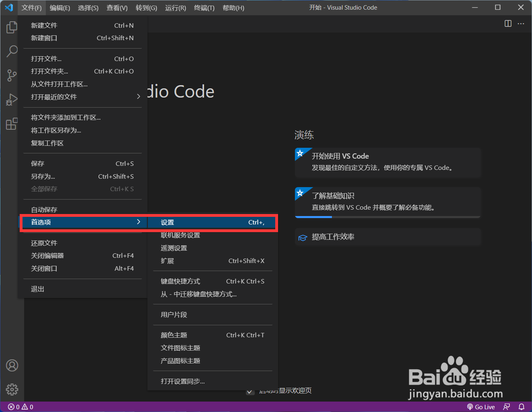Open the 选择(S) menu
The height and width of the screenshot is (412, 532).
[88, 8]
